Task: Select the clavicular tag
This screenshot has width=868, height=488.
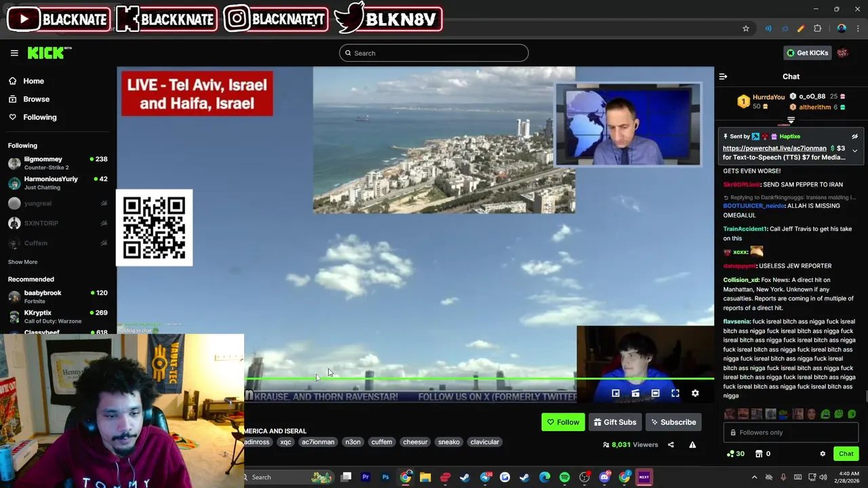Action: pos(484,442)
